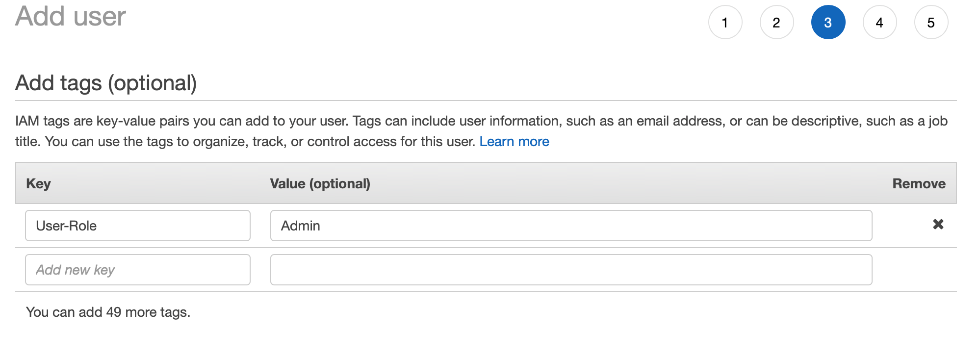
Task: Click the Value (optional) column header
Action: (319, 183)
